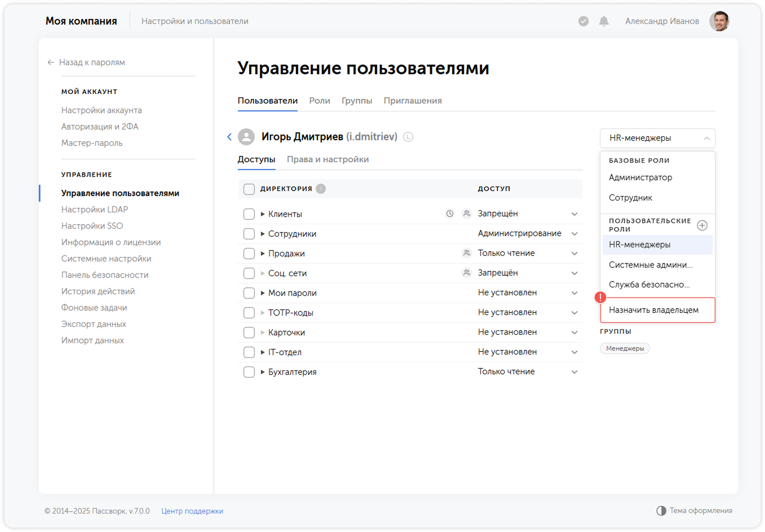Check the Бухгалтерия checkbox
765x532 pixels.
[249, 372]
